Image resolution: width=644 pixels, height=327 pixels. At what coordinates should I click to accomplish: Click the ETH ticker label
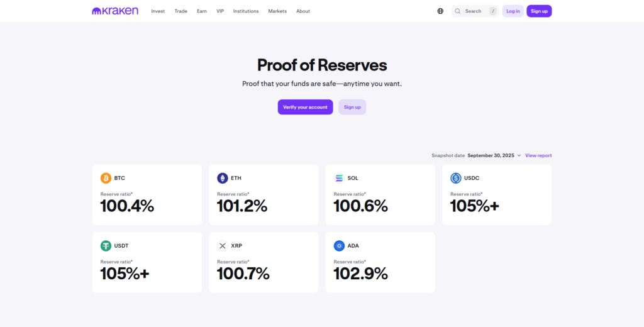(236, 179)
